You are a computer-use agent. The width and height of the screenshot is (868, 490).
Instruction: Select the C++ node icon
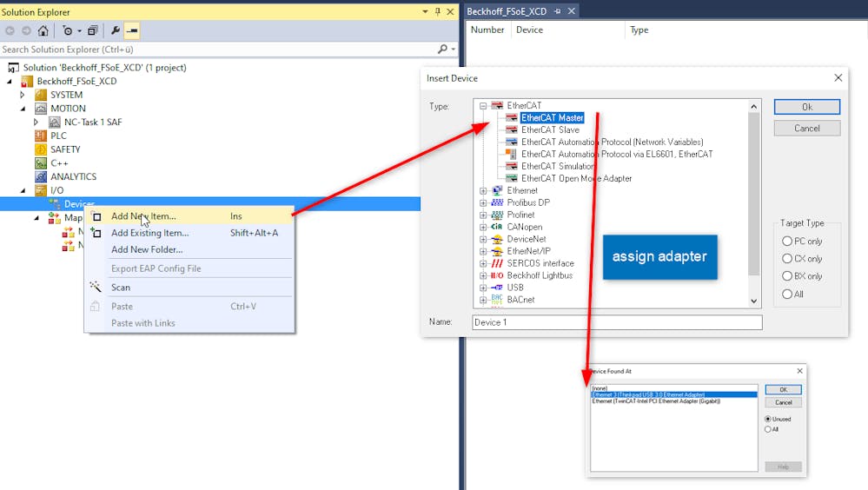pos(41,162)
